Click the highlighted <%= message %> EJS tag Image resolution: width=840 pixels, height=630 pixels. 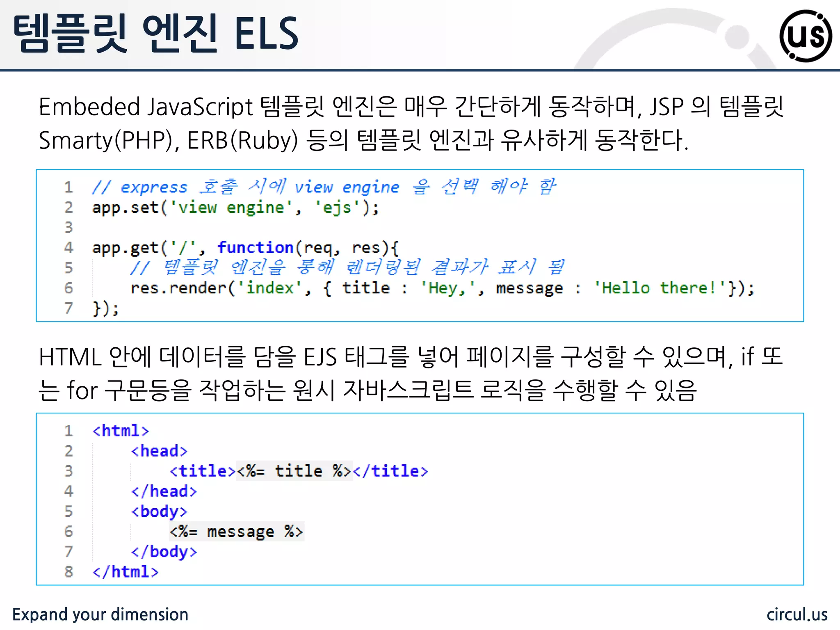(236, 532)
